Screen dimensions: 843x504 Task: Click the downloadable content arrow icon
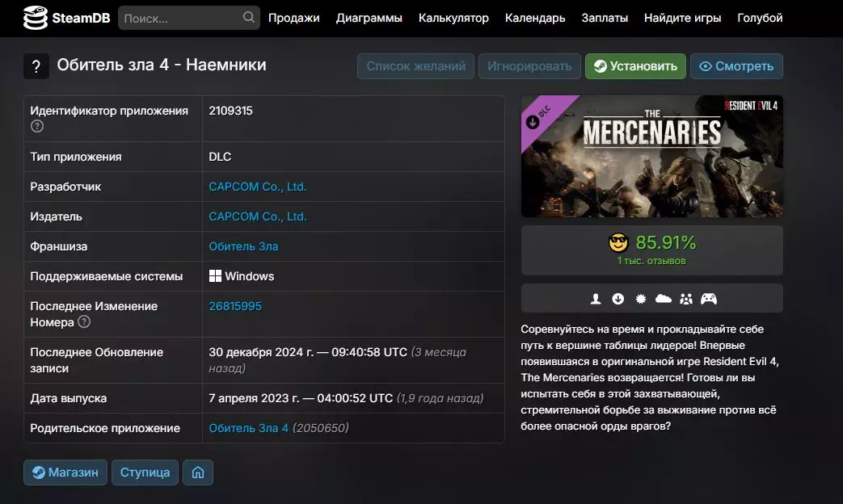point(618,299)
